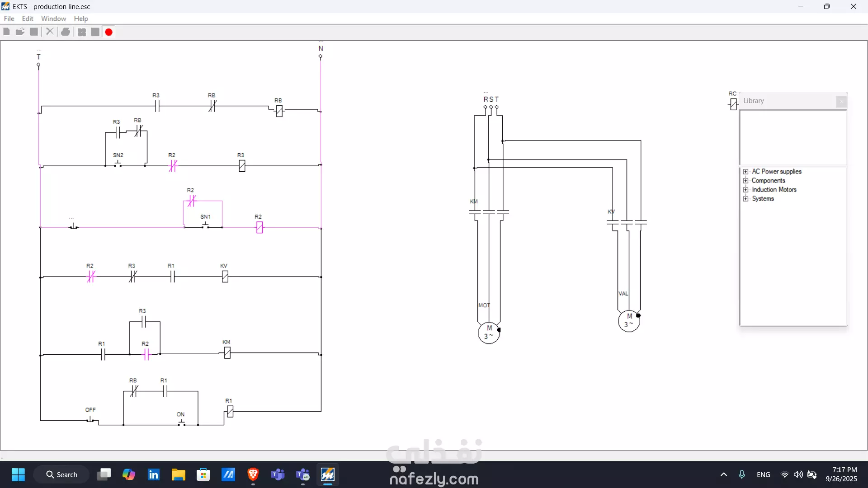Click the red stop simulation button
The image size is (868, 488).
click(x=109, y=32)
